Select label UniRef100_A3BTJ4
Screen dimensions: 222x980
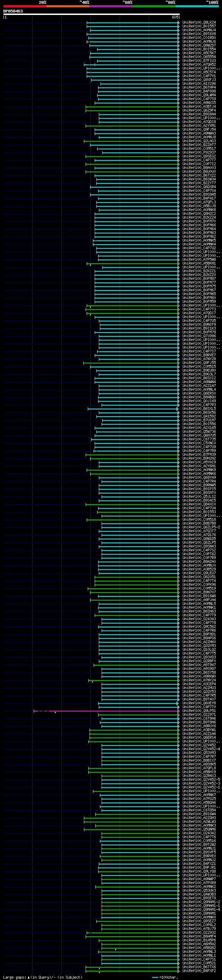tap(199, 106)
